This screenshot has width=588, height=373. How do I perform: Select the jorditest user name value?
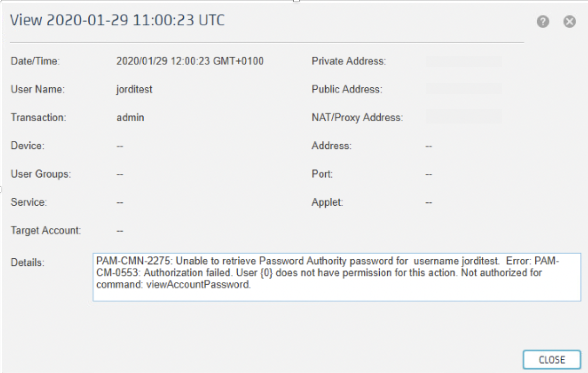[134, 89]
